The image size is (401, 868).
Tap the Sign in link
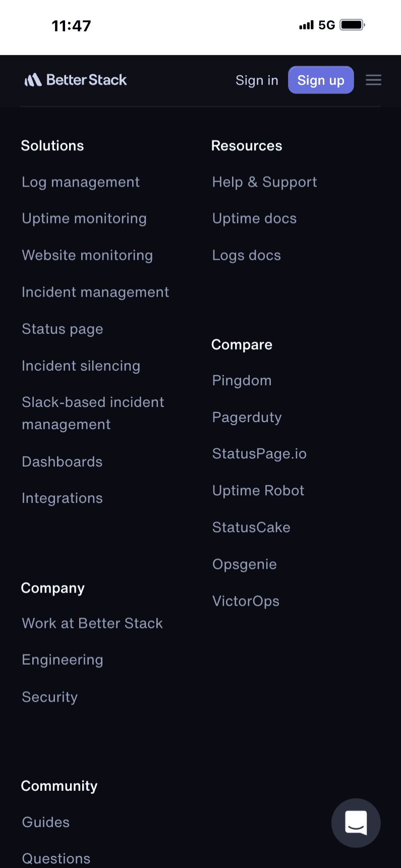click(257, 80)
